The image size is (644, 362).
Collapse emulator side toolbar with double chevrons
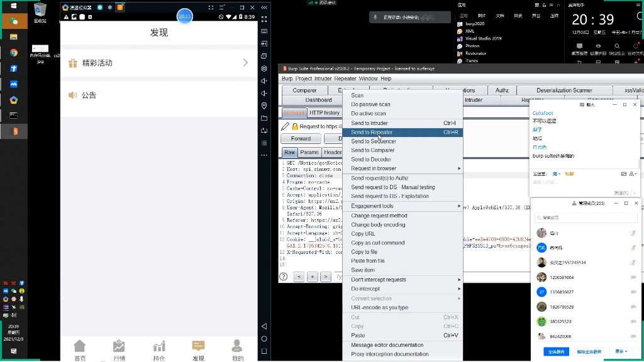[264, 8]
